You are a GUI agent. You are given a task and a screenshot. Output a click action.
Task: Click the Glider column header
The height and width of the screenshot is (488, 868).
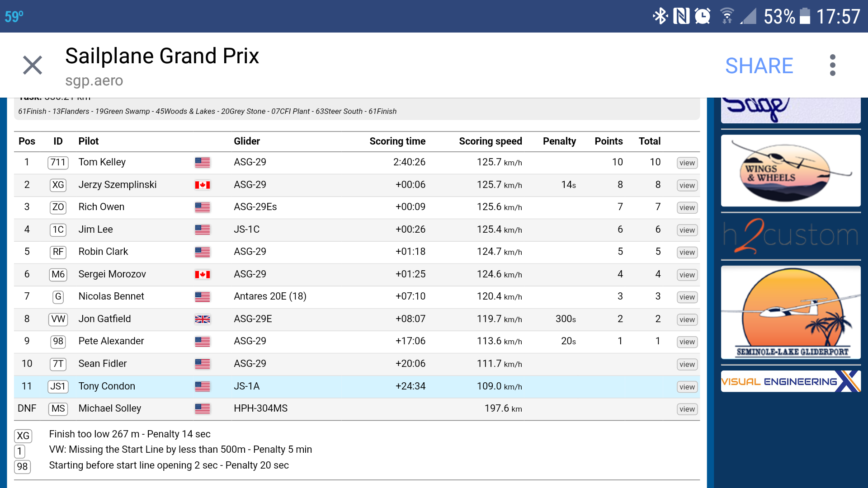[247, 141]
